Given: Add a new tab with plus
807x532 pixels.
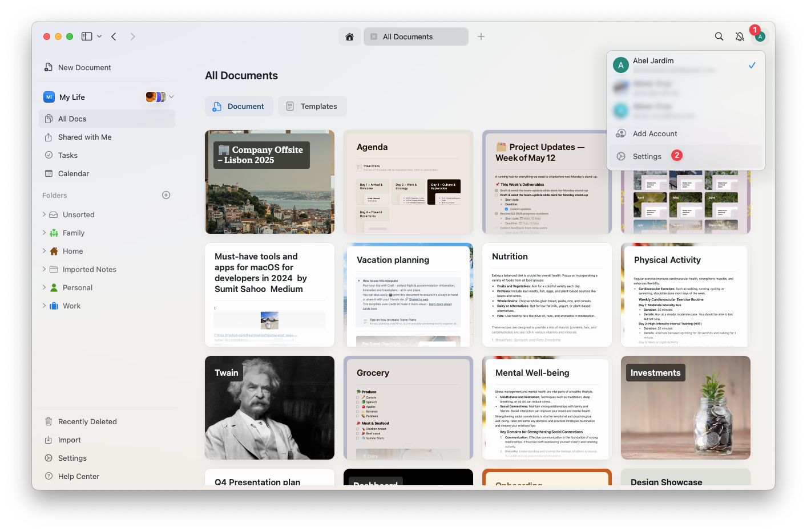Looking at the screenshot, I should coord(481,36).
